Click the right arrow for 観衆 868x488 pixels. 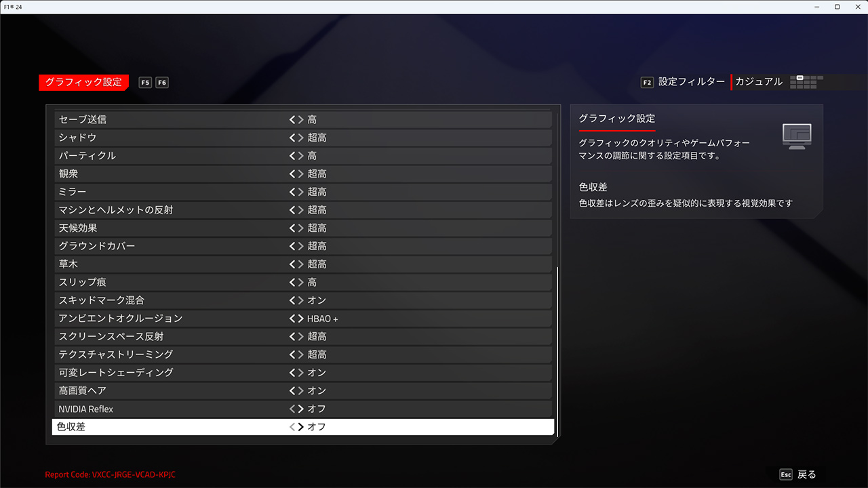click(300, 174)
